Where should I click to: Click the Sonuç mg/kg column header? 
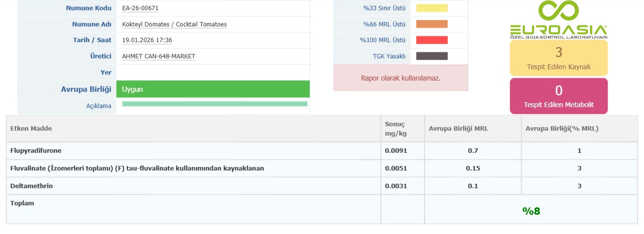pyautogui.click(x=396, y=128)
